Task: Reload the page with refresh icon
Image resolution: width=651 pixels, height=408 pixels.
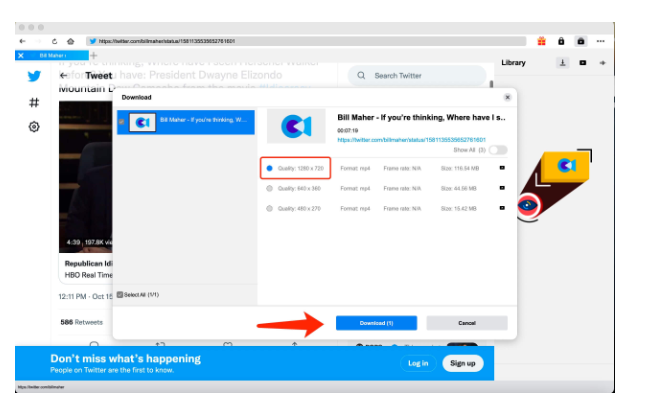Action: pyautogui.click(x=54, y=41)
